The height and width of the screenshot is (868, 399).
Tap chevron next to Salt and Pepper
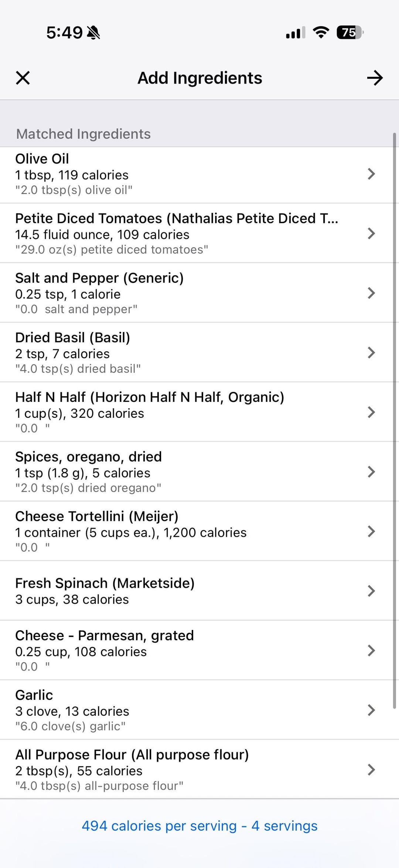371,293
